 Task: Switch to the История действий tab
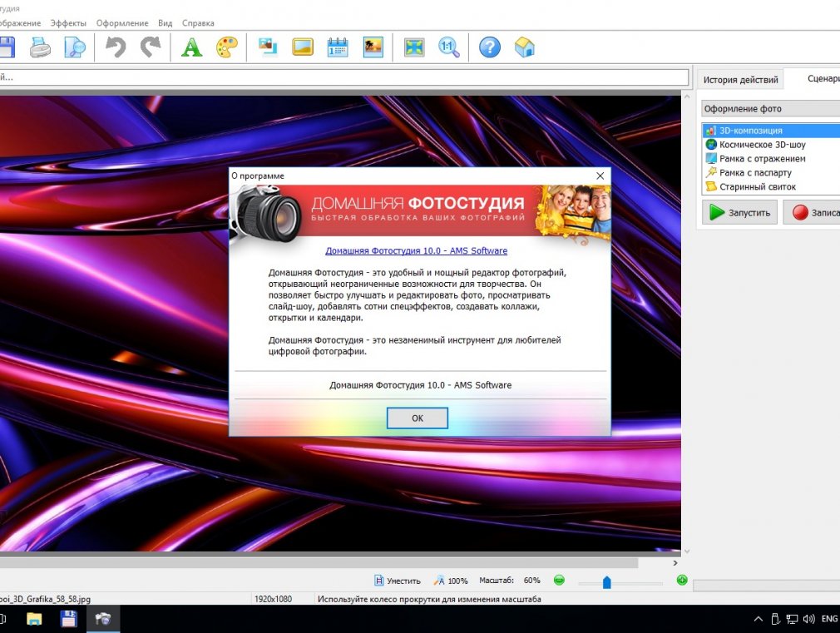740,80
